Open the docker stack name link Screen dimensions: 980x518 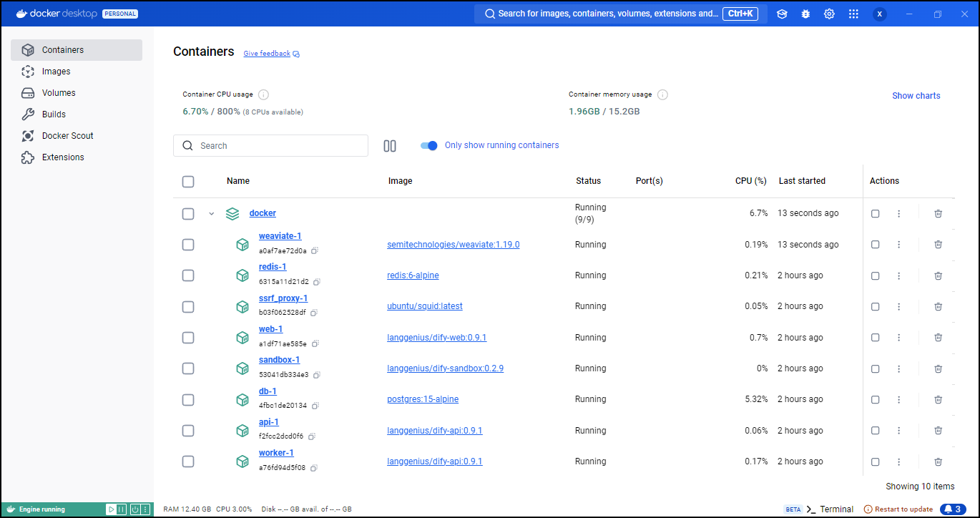pyautogui.click(x=263, y=213)
